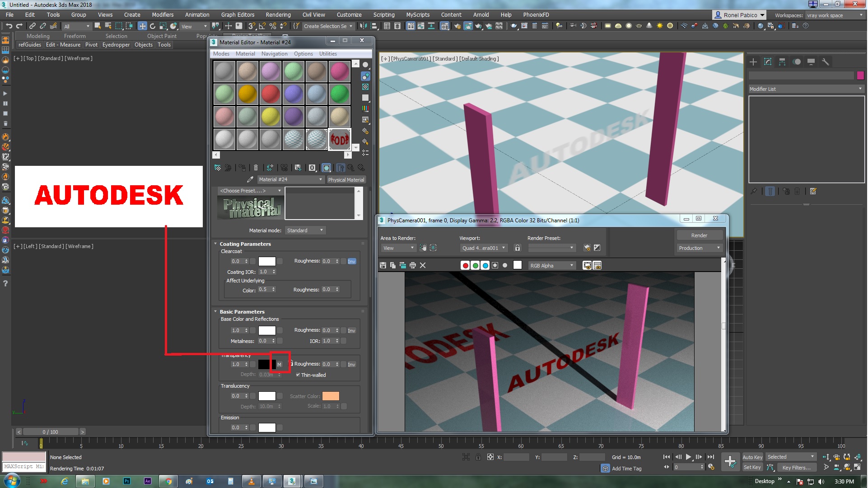Enable the Inv checkbox in Transparency row

351,364
